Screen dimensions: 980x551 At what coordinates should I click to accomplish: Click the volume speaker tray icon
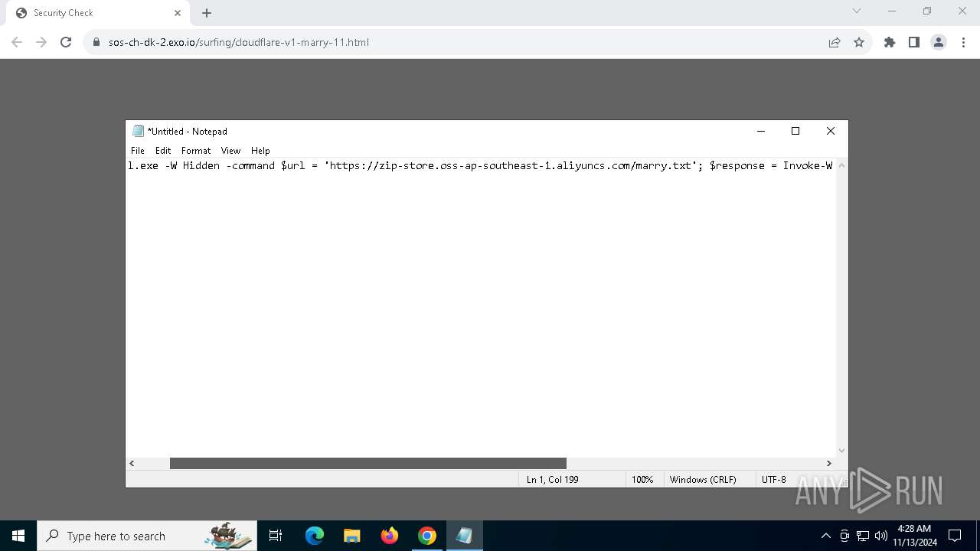point(881,536)
